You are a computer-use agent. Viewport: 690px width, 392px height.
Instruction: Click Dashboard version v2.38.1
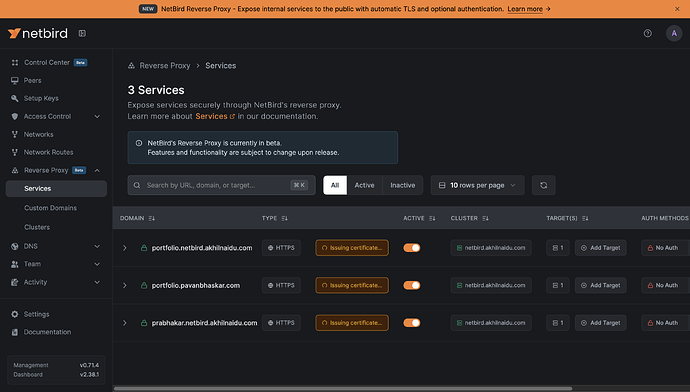tap(89, 374)
